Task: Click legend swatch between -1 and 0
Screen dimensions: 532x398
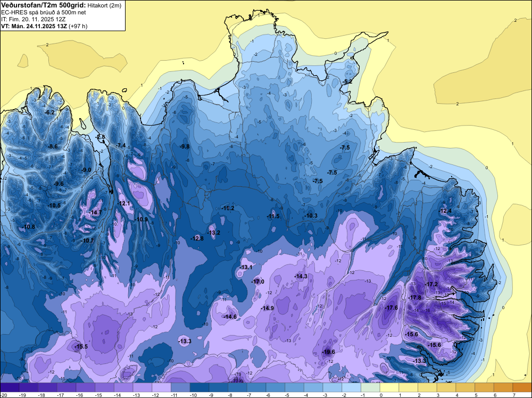Action: (x=370, y=387)
